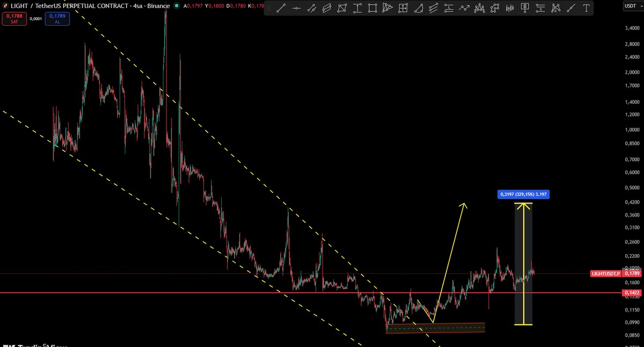Select the three parallel diagonal lines tool
The height and width of the screenshot is (347, 644).
pos(434,8)
